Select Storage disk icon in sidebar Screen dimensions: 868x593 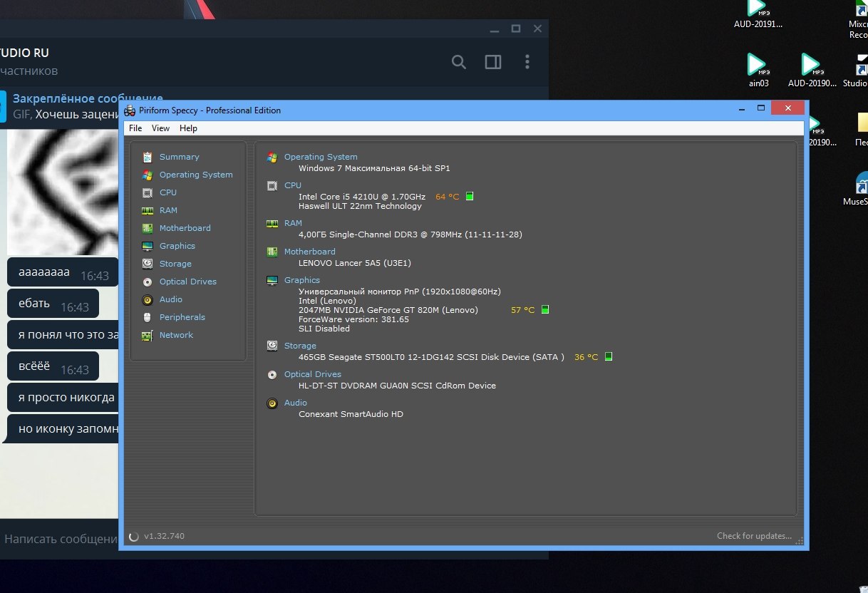(148, 264)
